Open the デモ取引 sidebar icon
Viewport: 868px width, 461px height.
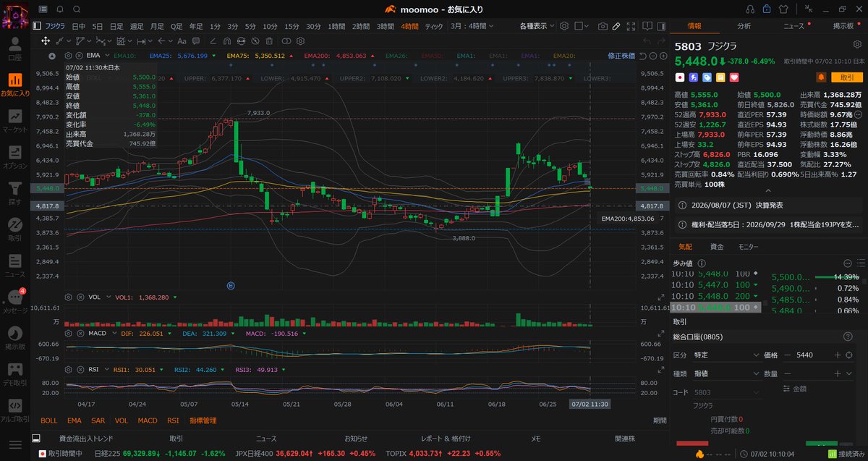pos(14,373)
